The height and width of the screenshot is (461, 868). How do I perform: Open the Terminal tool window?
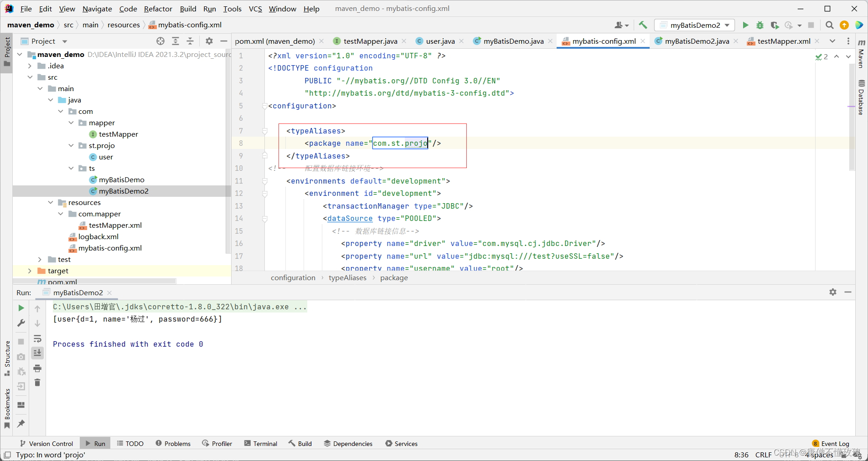click(261, 444)
